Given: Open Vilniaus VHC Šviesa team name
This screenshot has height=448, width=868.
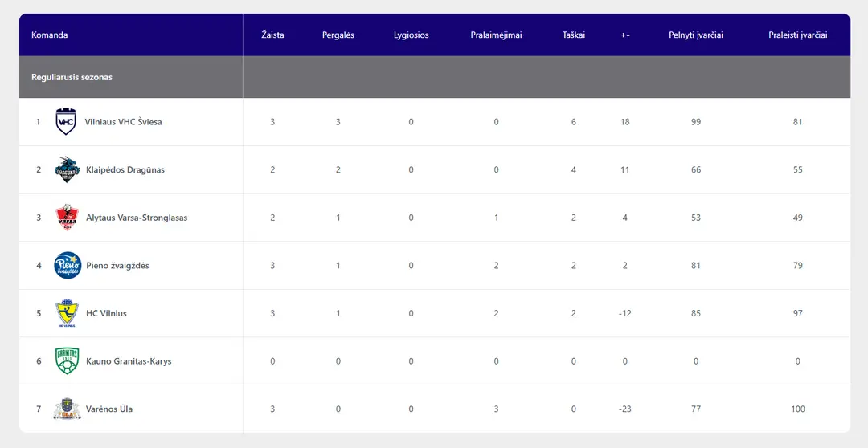Looking at the screenshot, I should click(x=124, y=122).
